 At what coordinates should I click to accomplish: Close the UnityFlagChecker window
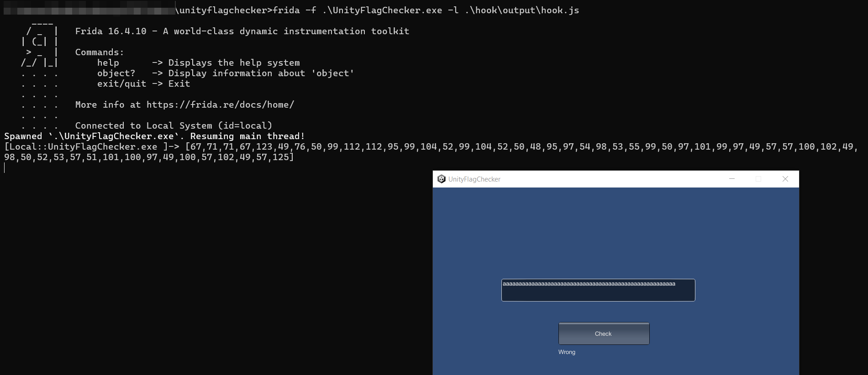(x=785, y=179)
